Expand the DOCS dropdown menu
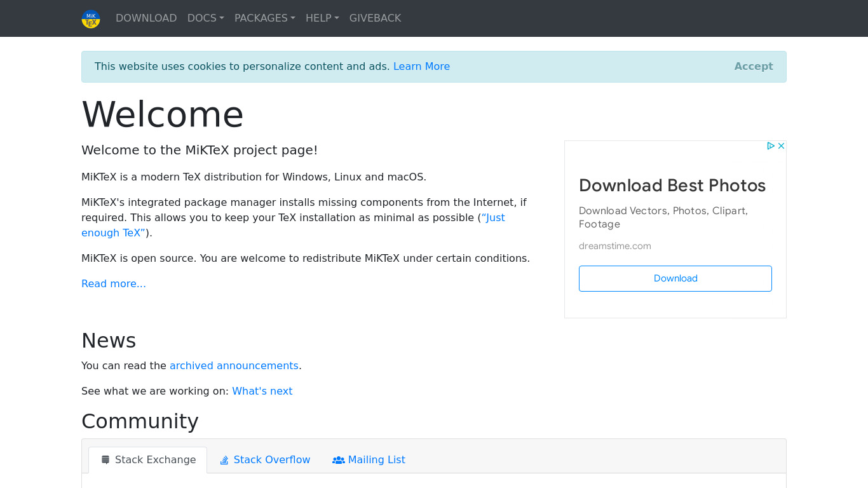Viewport: 868px width, 488px height. 206,18
